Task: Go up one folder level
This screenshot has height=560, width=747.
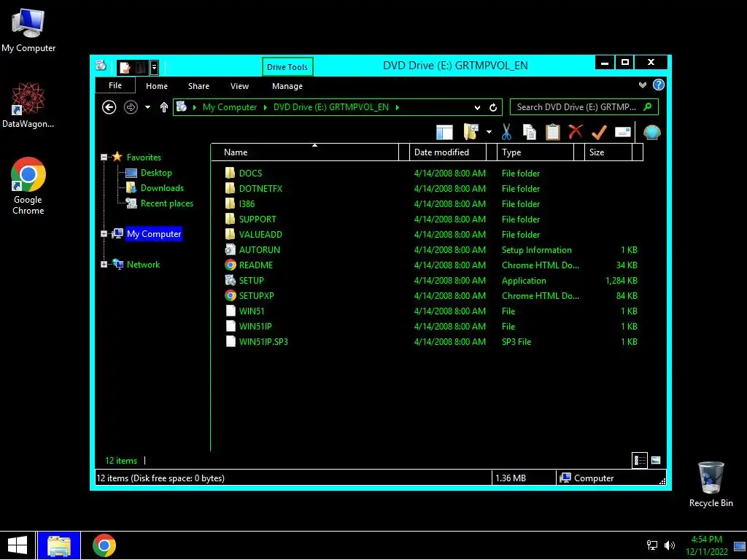Action: pos(164,107)
